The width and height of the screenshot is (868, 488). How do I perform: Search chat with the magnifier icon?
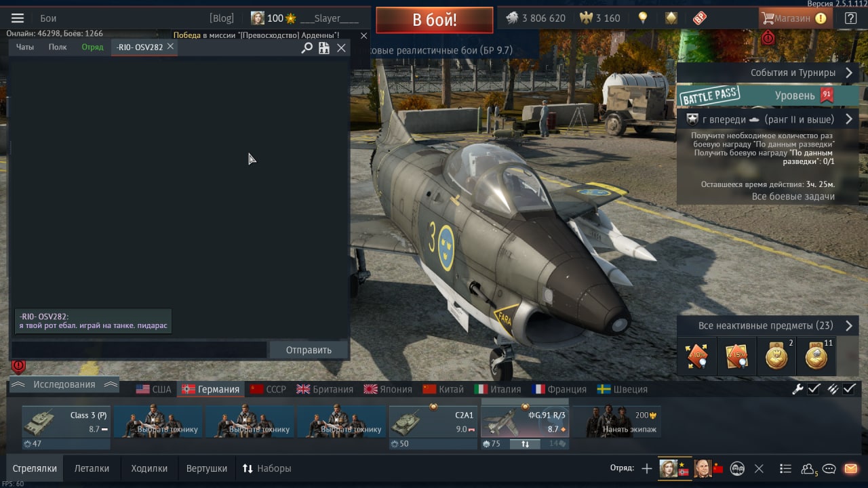click(307, 47)
